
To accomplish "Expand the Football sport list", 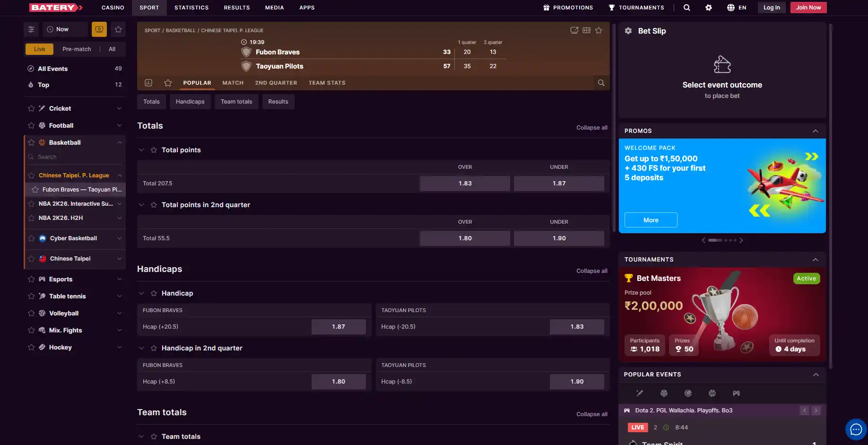I will tap(120, 125).
